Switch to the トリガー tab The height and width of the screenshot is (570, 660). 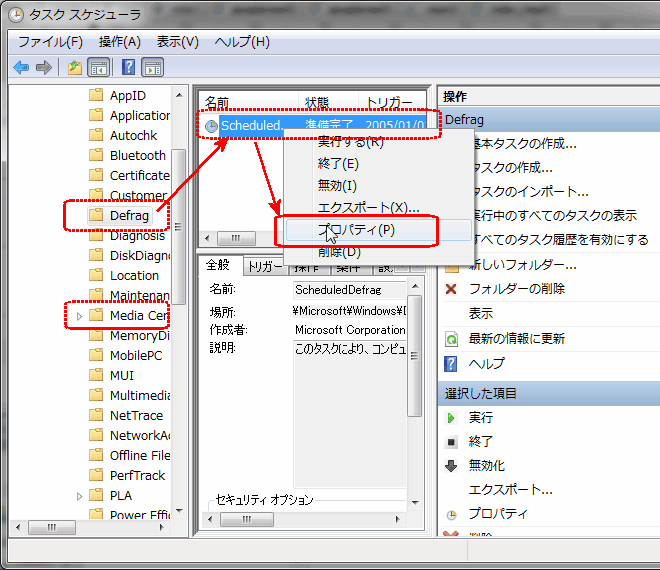point(264,266)
